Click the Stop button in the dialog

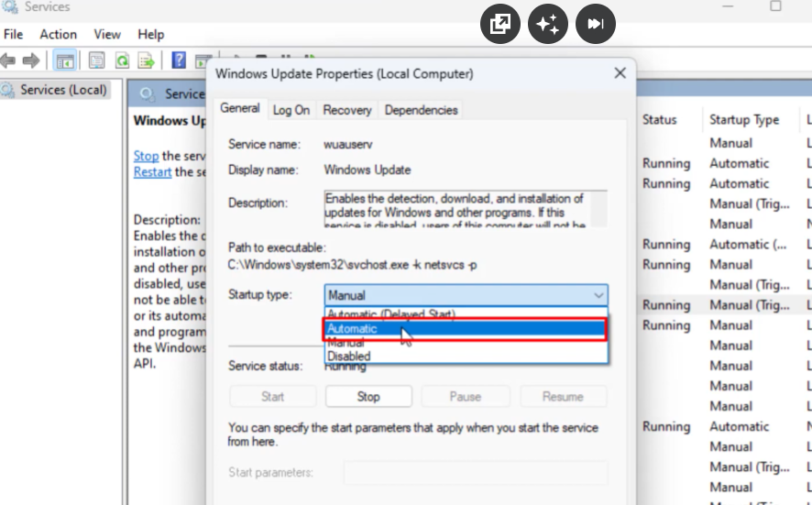(x=368, y=397)
